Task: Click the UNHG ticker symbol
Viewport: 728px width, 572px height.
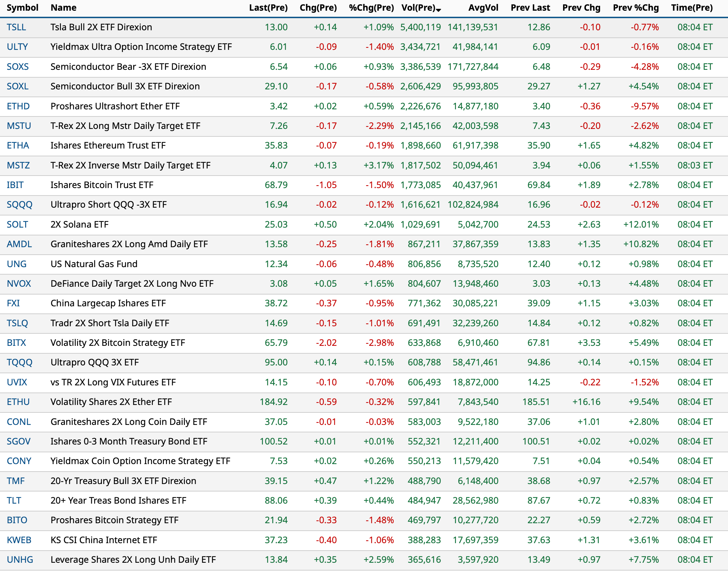Action: click(20, 560)
